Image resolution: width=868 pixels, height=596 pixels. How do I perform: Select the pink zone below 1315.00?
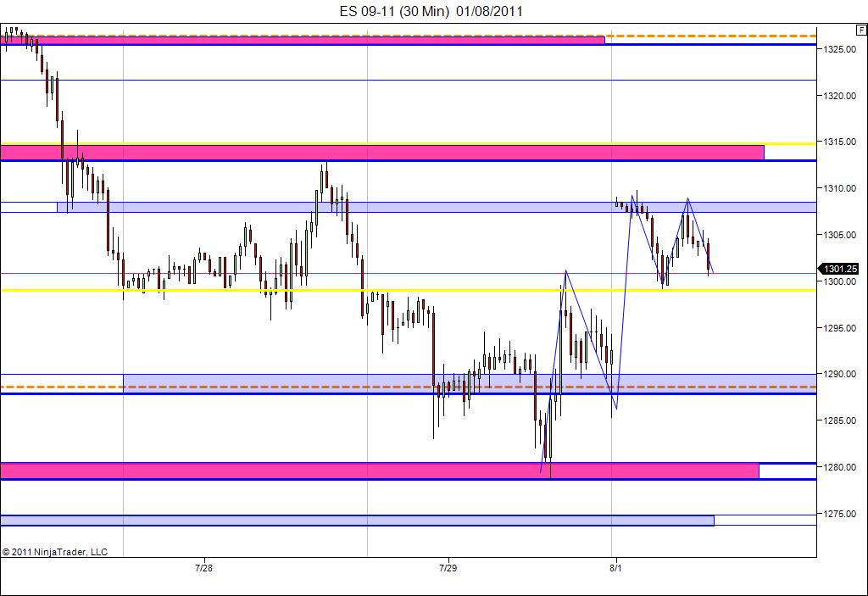click(382, 153)
